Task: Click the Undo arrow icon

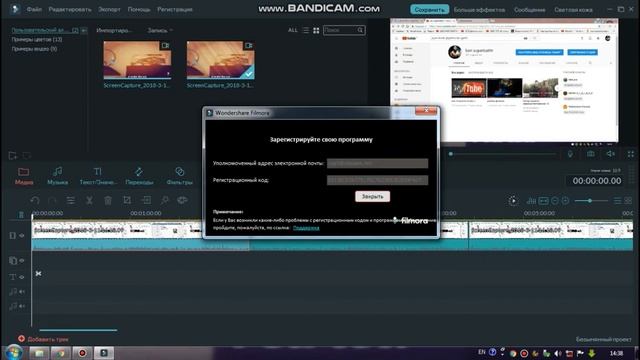Action: [x=35, y=200]
